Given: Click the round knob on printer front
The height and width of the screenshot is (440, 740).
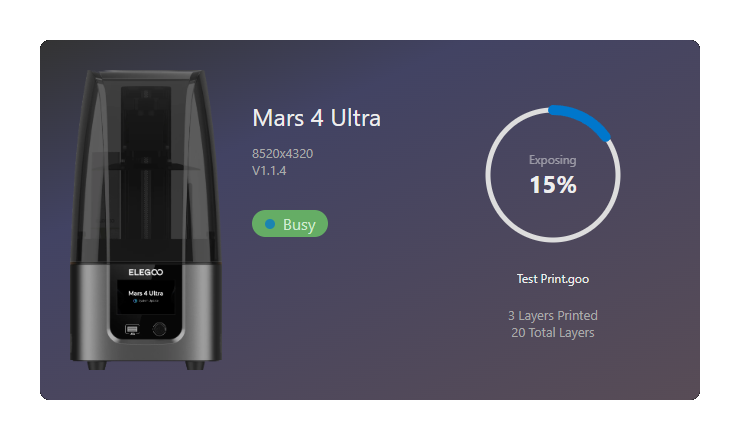Looking at the screenshot, I should tap(160, 329).
